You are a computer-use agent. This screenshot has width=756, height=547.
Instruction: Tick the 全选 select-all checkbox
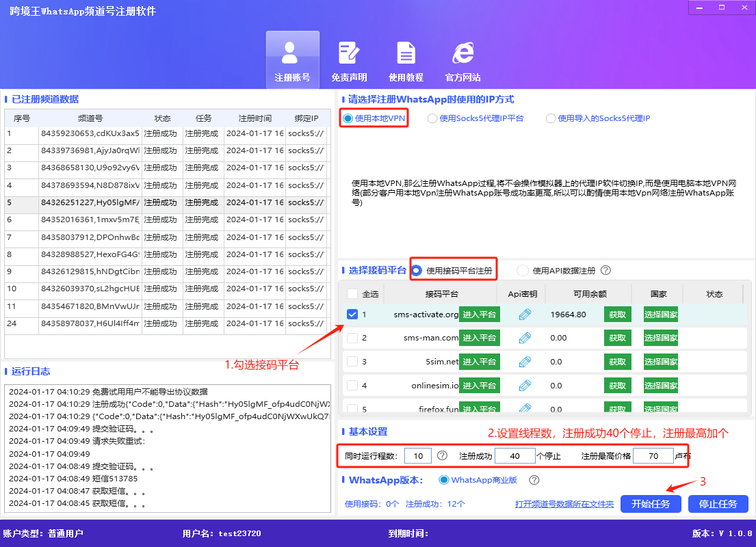[352, 294]
